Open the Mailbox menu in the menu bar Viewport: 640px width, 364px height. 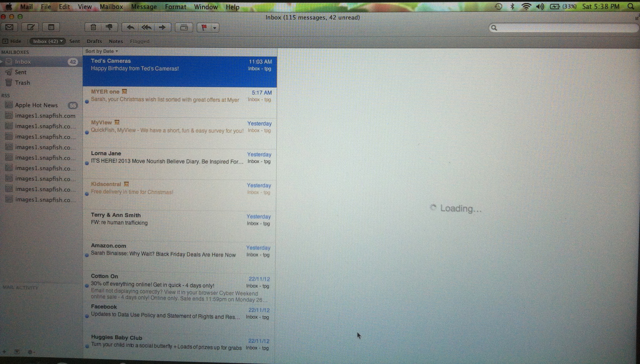[x=111, y=7]
